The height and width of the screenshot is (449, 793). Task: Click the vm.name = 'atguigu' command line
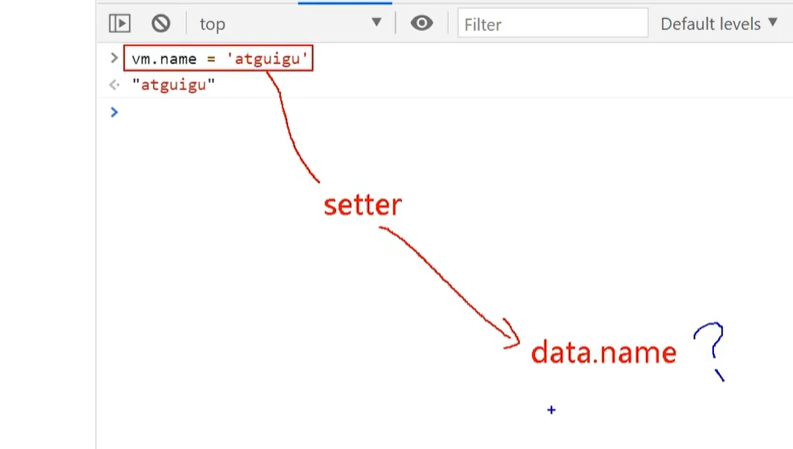pyautogui.click(x=219, y=60)
